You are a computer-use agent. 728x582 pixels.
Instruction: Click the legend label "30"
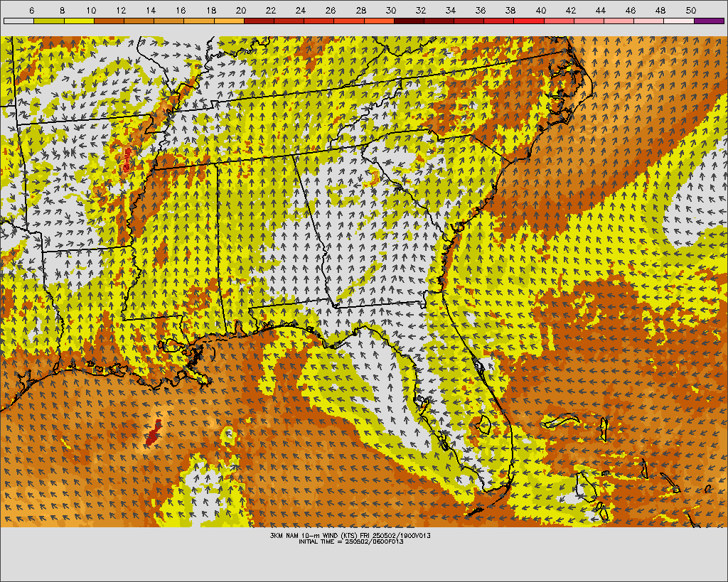pos(391,10)
